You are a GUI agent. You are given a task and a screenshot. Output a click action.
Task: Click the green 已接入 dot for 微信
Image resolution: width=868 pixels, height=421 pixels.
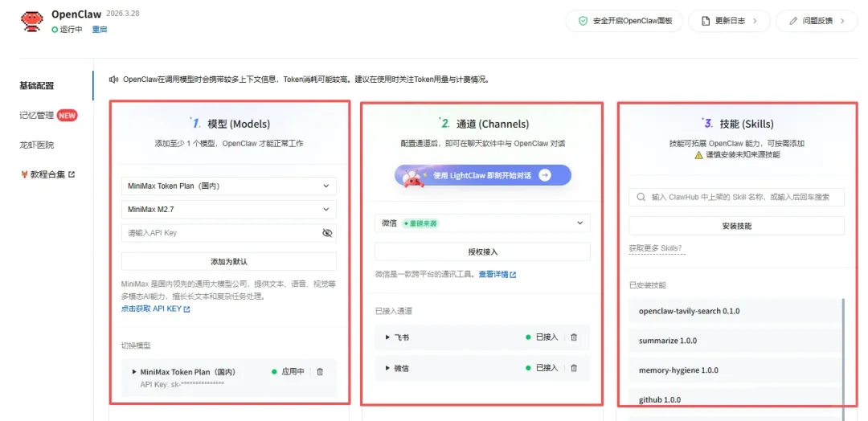(527, 368)
